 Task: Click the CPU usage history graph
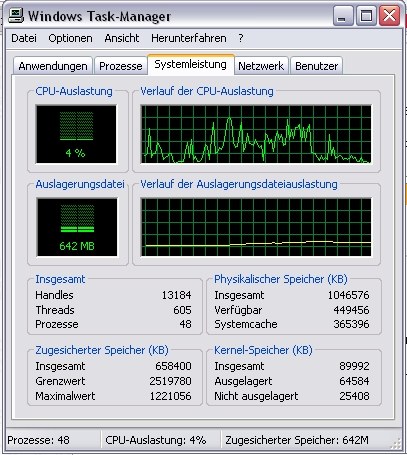click(x=256, y=134)
